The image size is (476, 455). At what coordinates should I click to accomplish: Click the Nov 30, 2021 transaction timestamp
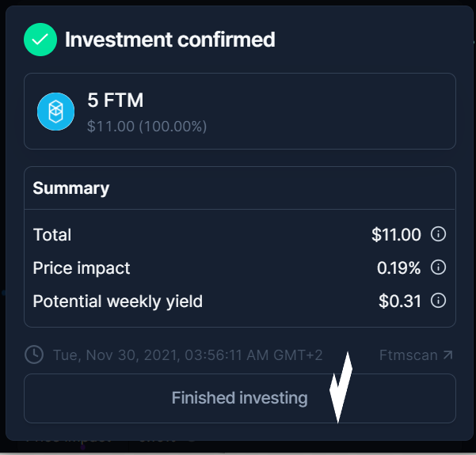point(188,355)
